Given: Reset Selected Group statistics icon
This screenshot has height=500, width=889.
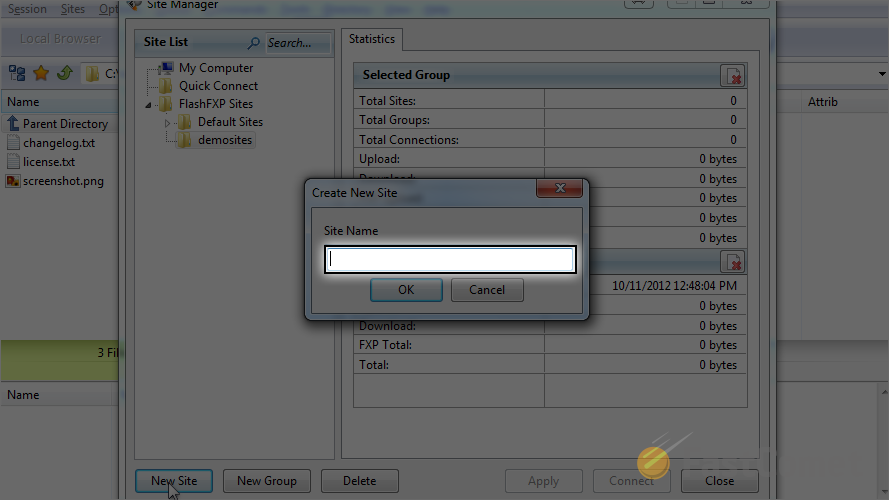Looking at the screenshot, I should coord(733,76).
